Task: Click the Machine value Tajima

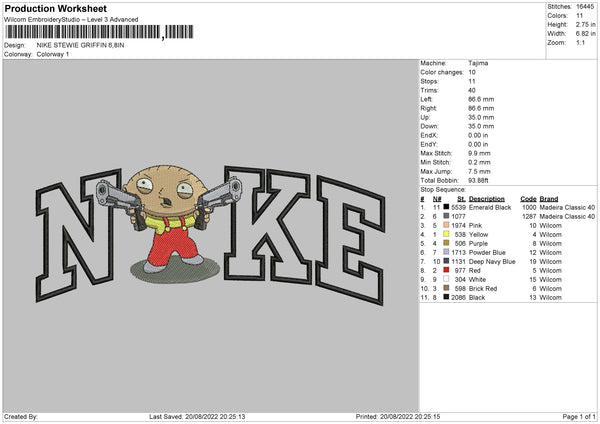Action: 478,63
